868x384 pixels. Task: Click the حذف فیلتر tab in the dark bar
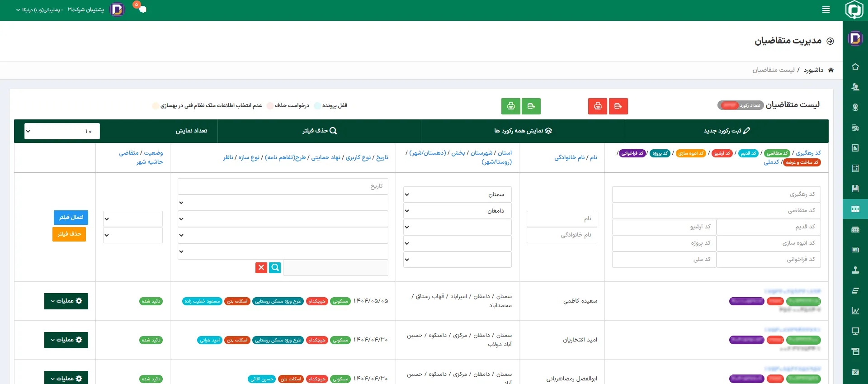click(320, 131)
